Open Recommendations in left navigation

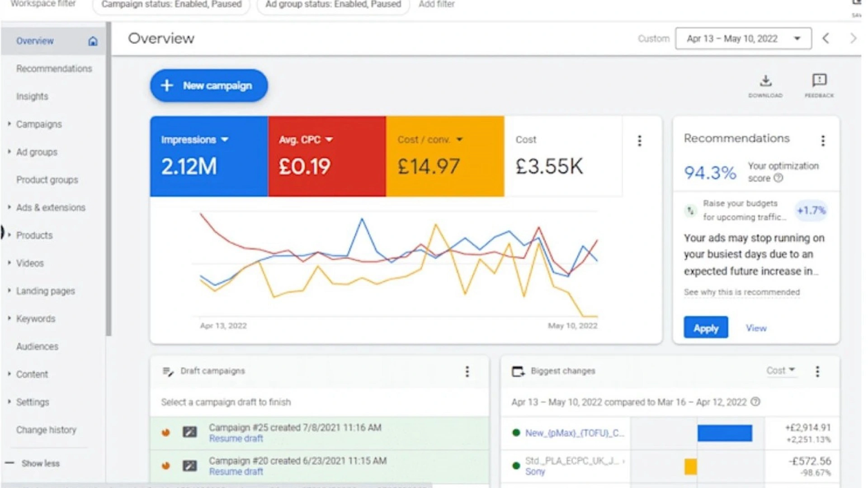[x=54, y=69]
